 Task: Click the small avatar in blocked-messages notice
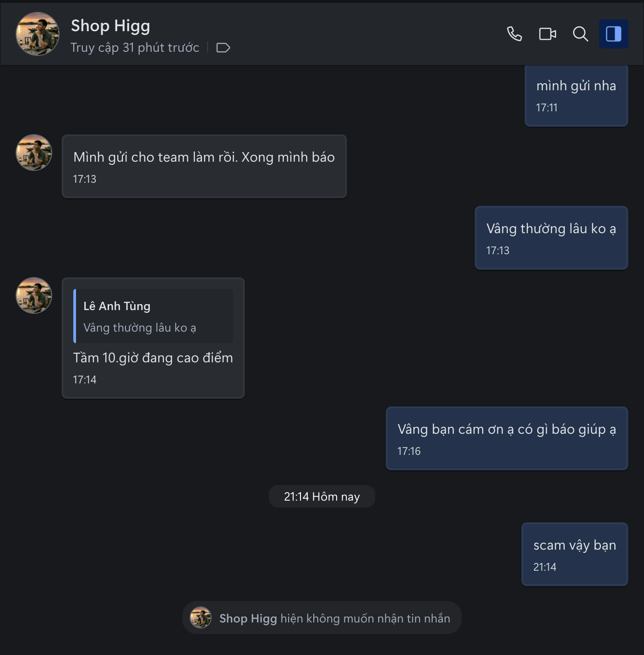(x=201, y=617)
